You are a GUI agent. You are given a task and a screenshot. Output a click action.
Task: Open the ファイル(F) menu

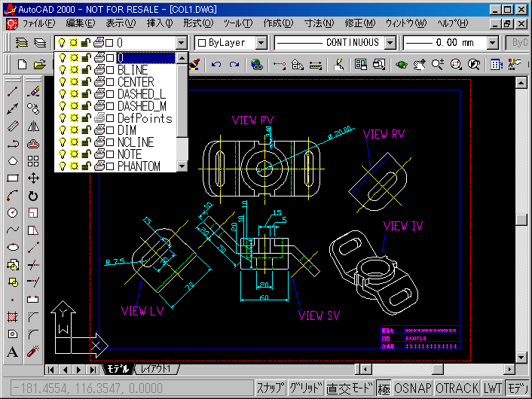38,23
